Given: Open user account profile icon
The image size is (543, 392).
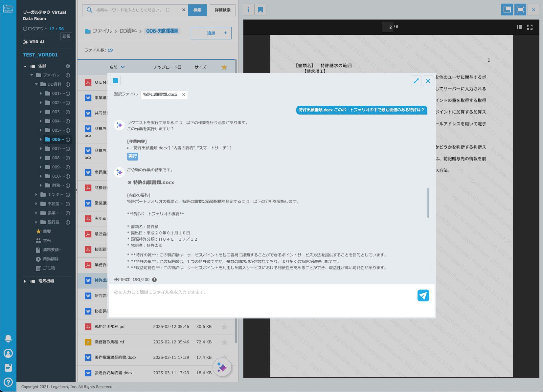Looking at the screenshot, I should tap(8, 353).
